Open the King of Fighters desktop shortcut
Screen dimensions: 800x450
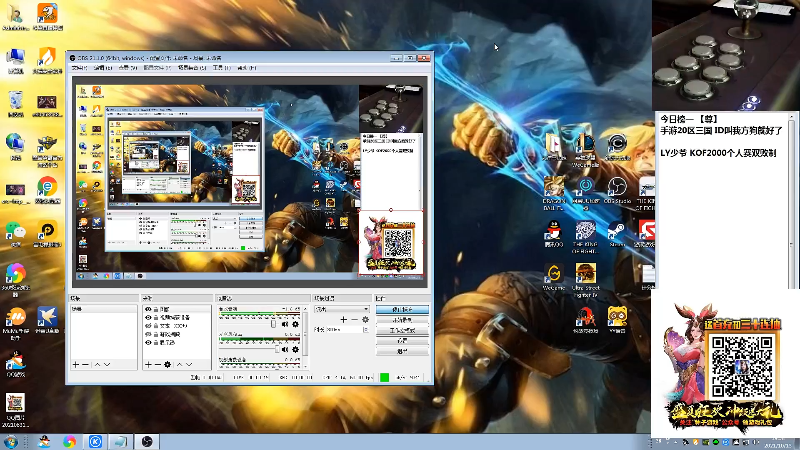tap(585, 237)
